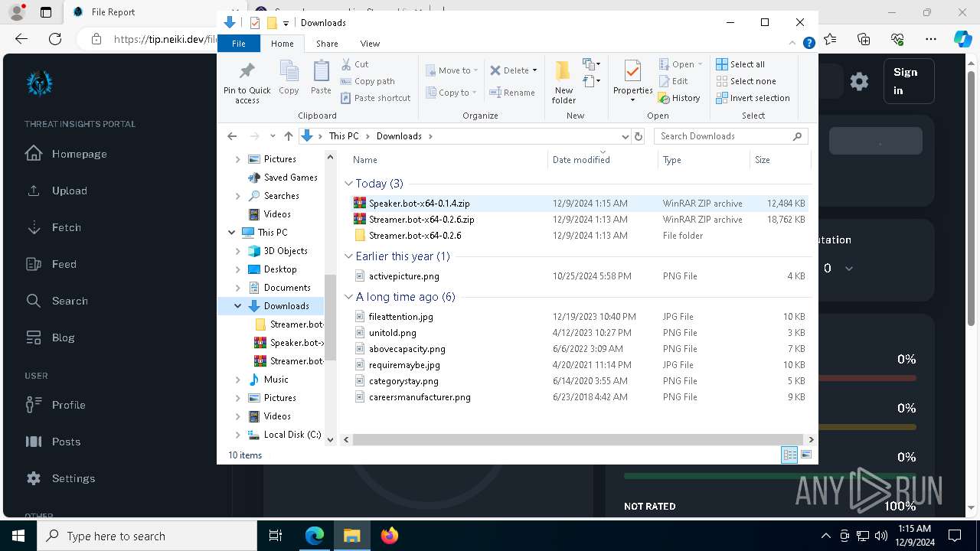The width and height of the screenshot is (980, 551).
Task: Switch to the View ribbon tab
Action: (370, 44)
